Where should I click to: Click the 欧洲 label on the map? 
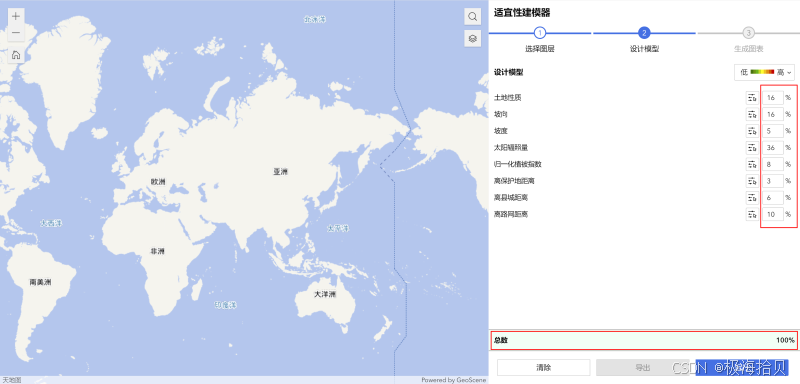[x=158, y=182]
